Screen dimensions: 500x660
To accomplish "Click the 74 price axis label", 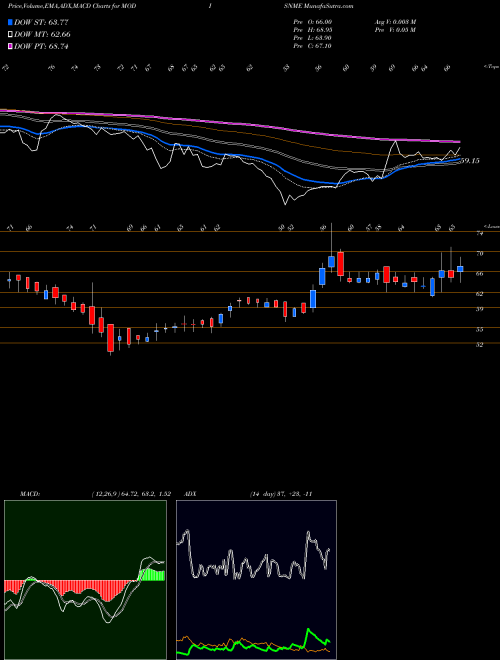I will (479, 233).
